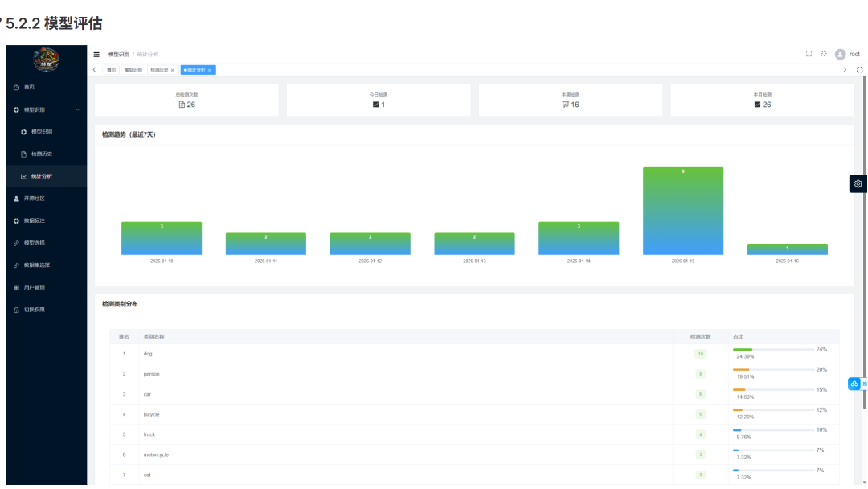Click the chart icon in the 本月检测 card
This screenshot has width=868, height=489.
coord(757,105)
